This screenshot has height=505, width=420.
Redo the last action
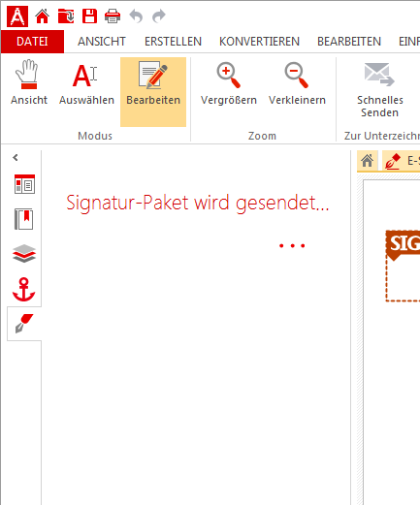(159, 16)
